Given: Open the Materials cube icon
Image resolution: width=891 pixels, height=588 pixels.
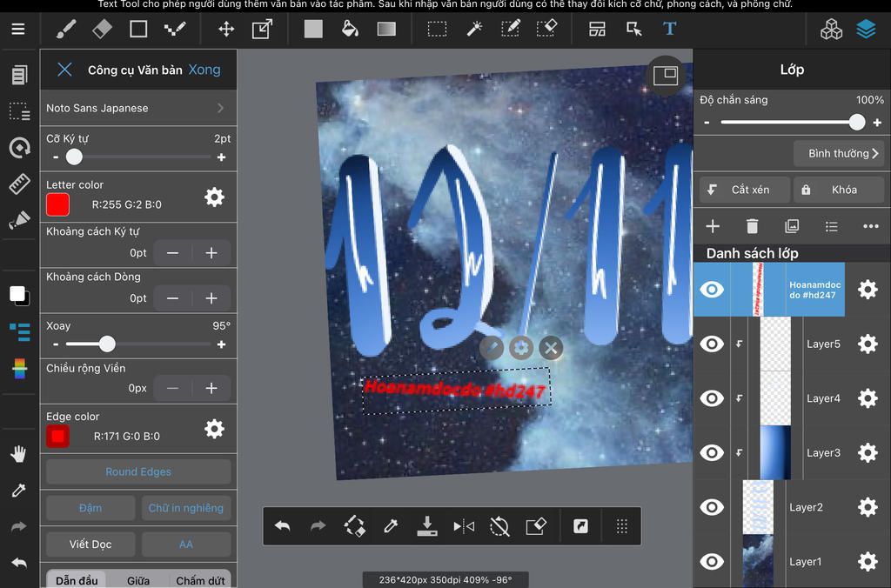Looking at the screenshot, I should pyautogui.click(x=831, y=29).
